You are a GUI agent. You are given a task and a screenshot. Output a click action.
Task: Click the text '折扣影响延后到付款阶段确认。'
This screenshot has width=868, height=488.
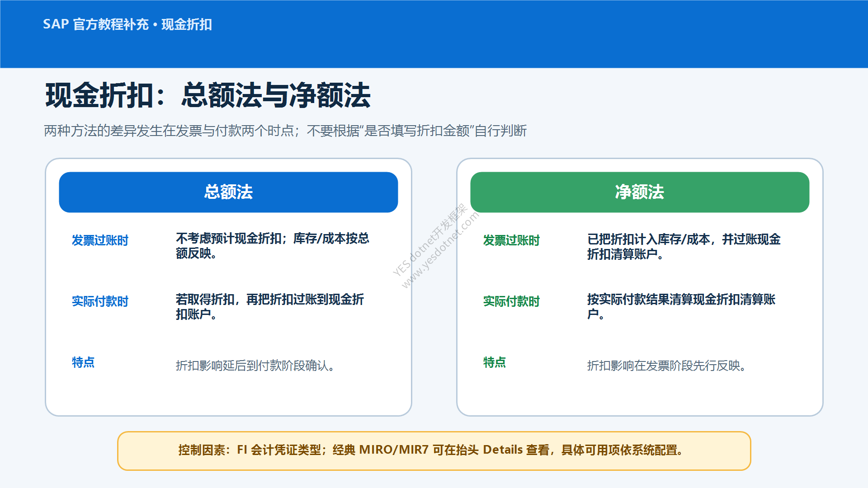click(255, 366)
